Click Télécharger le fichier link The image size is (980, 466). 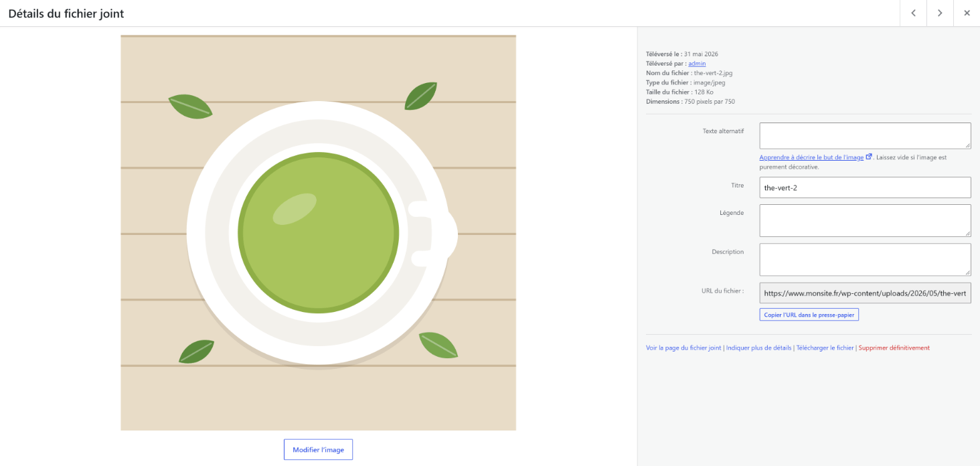(x=825, y=348)
